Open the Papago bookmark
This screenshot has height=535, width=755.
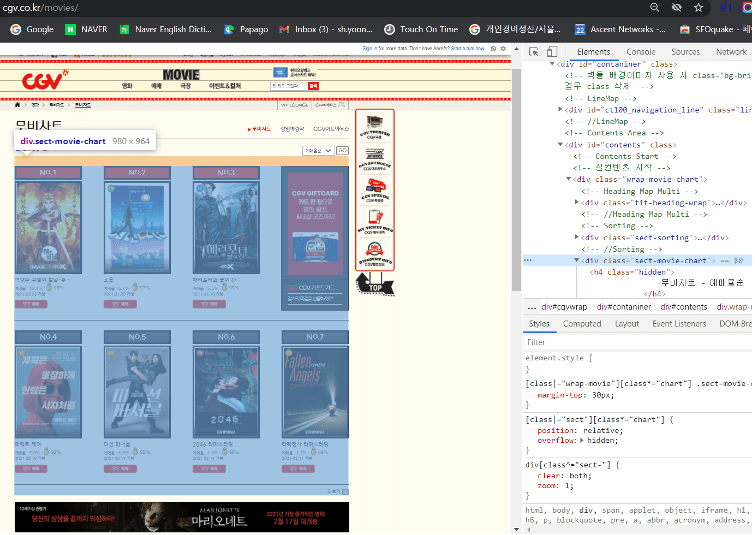246,29
